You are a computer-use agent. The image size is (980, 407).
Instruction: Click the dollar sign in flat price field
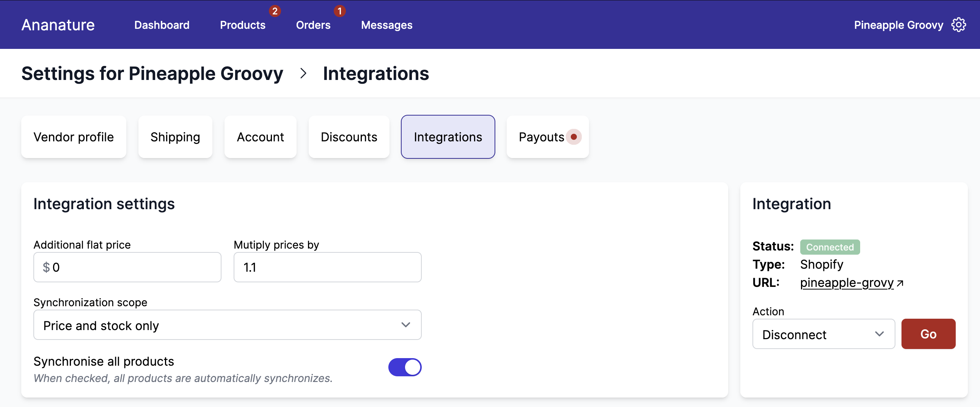[46, 267]
